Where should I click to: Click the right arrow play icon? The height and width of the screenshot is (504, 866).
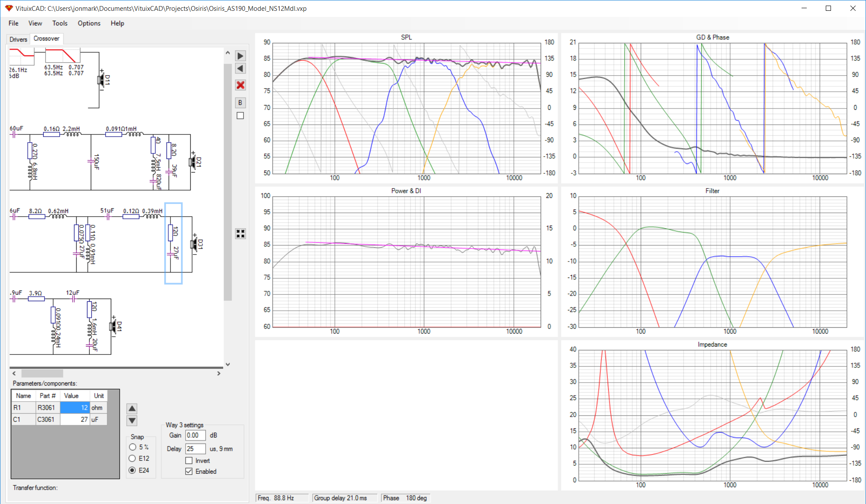pos(241,56)
